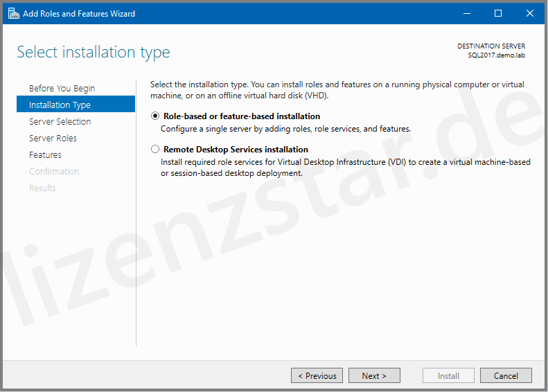Proceed with the Next button

(373, 375)
